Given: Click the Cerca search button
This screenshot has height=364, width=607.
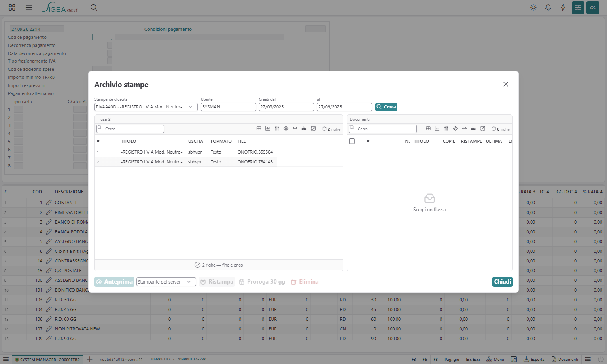Looking at the screenshot, I should click(386, 107).
